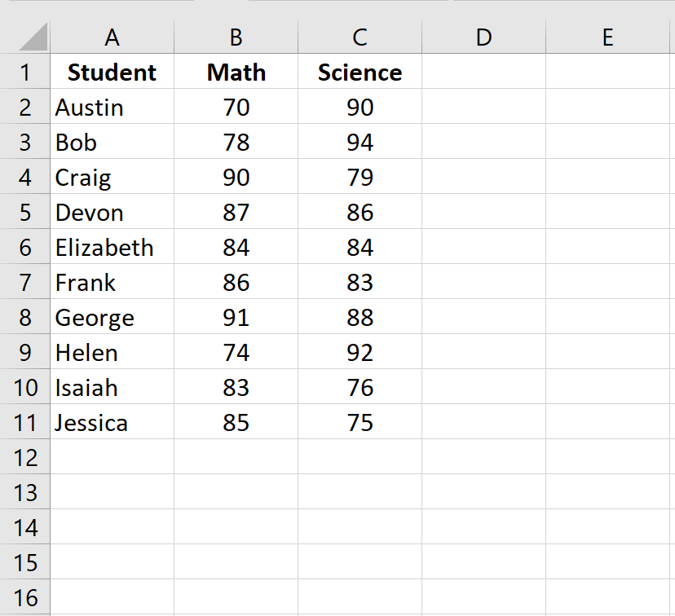Click the cell containing Elizabeth
Screen dimensions: 675x616
[112, 247]
